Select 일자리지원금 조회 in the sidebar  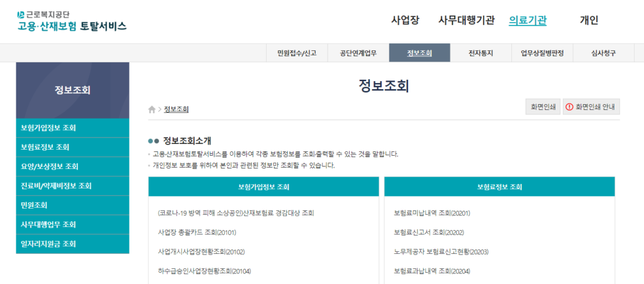click(48, 244)
